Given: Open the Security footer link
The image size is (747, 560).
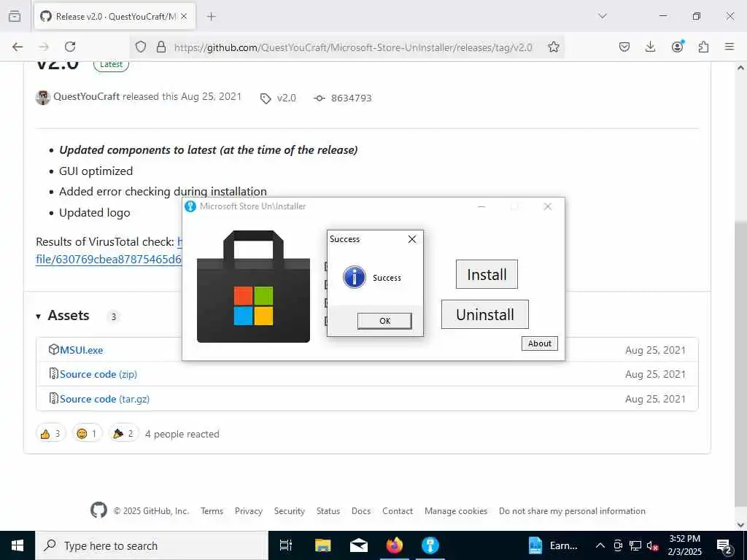Looking at the screenshot, I should [289, 511].
